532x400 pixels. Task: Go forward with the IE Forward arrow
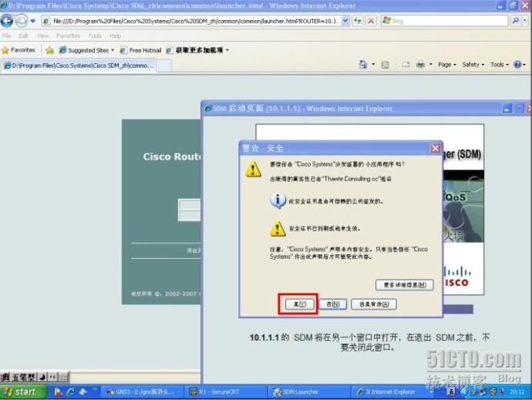(x=21, y=21)
